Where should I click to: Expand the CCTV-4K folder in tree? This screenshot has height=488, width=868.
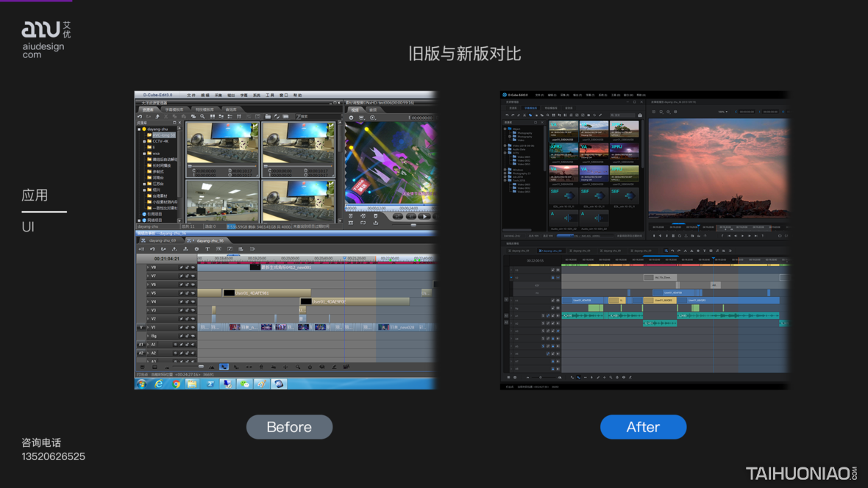tap(145, 141)
